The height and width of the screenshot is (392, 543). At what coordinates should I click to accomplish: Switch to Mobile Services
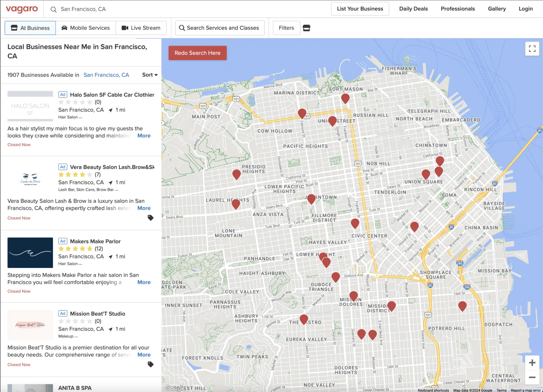pos(86,28)
